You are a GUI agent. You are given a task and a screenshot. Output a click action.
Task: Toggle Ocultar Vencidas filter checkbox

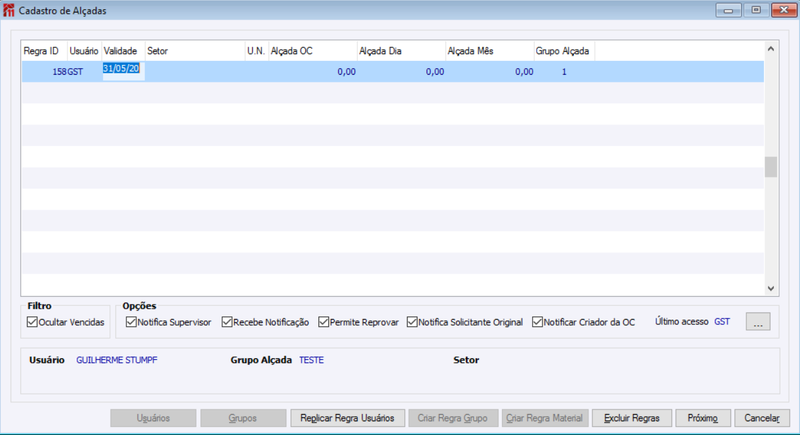point(32,322)
